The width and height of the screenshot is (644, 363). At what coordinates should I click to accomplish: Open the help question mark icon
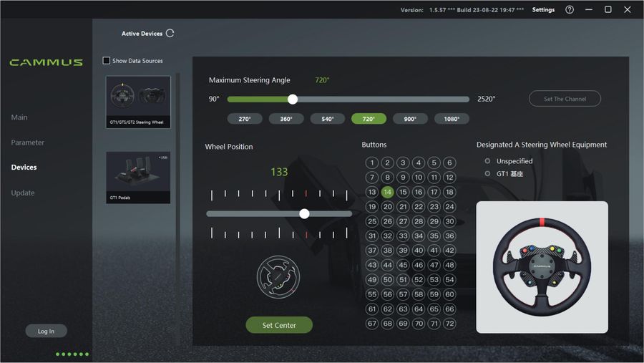[x=570, y=10]
